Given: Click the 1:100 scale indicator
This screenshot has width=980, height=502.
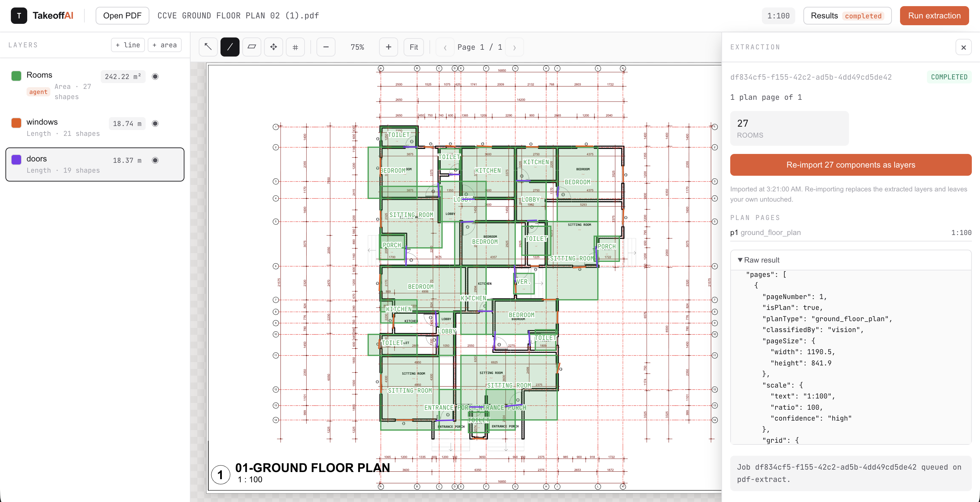Looking at the screenshot, I should (778, 16).
